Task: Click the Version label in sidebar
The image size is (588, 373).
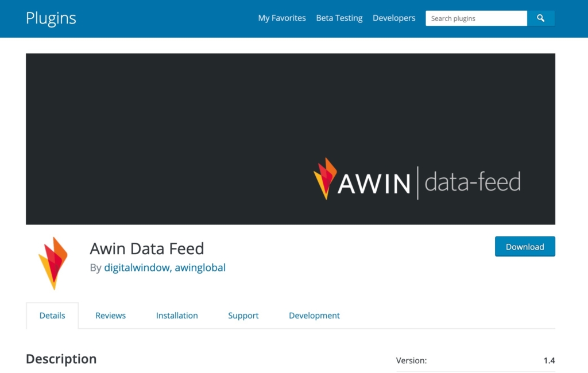Action: coord(411,360)
